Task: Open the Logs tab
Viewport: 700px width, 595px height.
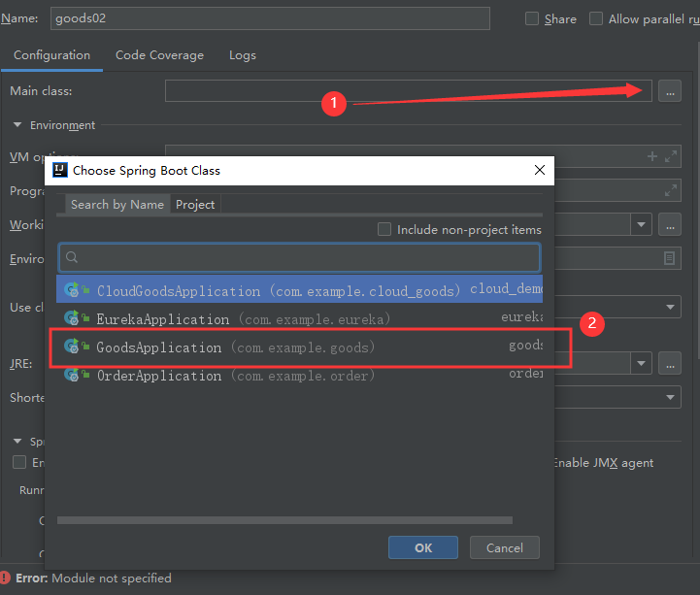Action: (243, 55)
